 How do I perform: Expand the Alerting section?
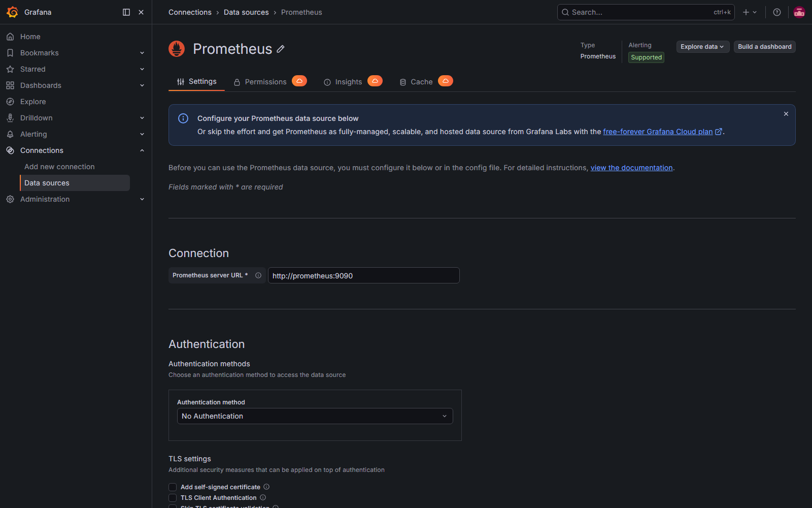(142, 134)
